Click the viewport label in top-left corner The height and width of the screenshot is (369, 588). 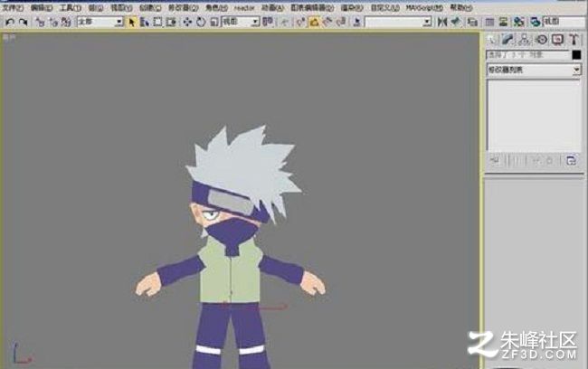pos(9,37)
